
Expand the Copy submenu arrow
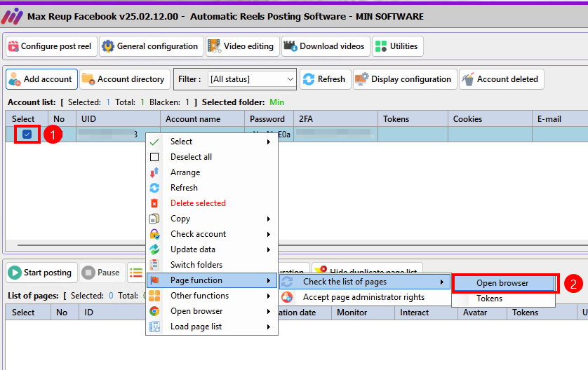269,219
